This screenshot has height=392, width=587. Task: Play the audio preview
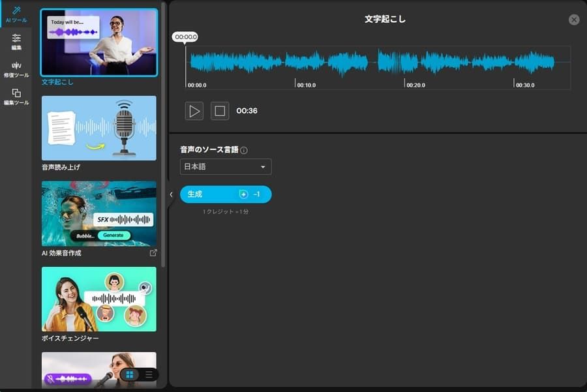point(194,111)
